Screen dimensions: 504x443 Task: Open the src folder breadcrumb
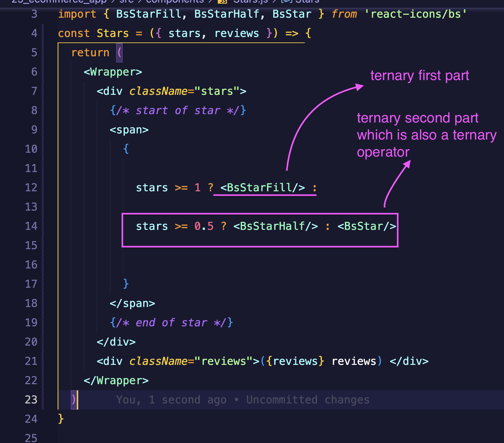pos(126,1)
